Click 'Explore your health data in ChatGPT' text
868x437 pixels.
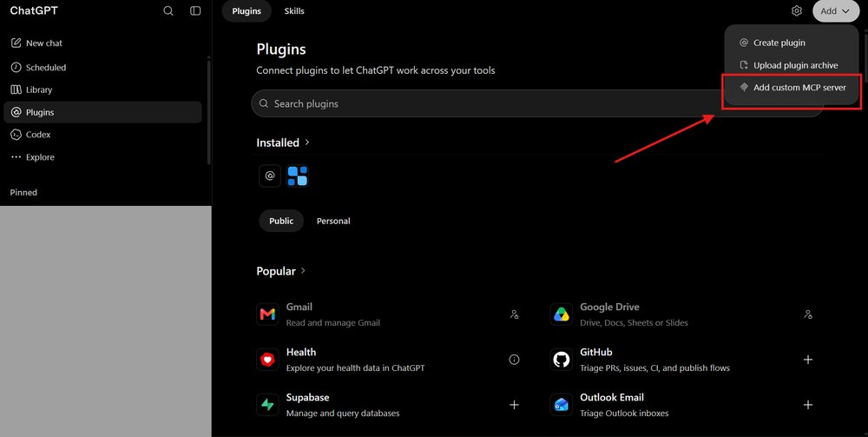pos(355,368)
